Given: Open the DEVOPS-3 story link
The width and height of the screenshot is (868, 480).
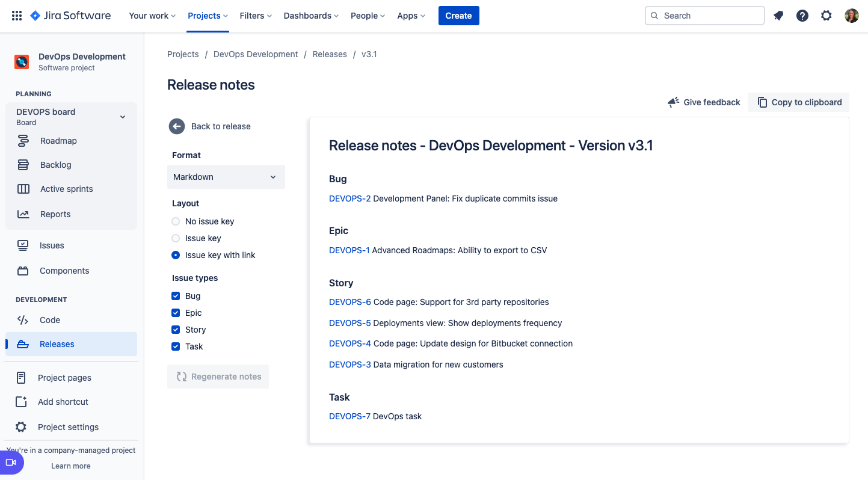Looking at the screenshot, I should (350, 365).
